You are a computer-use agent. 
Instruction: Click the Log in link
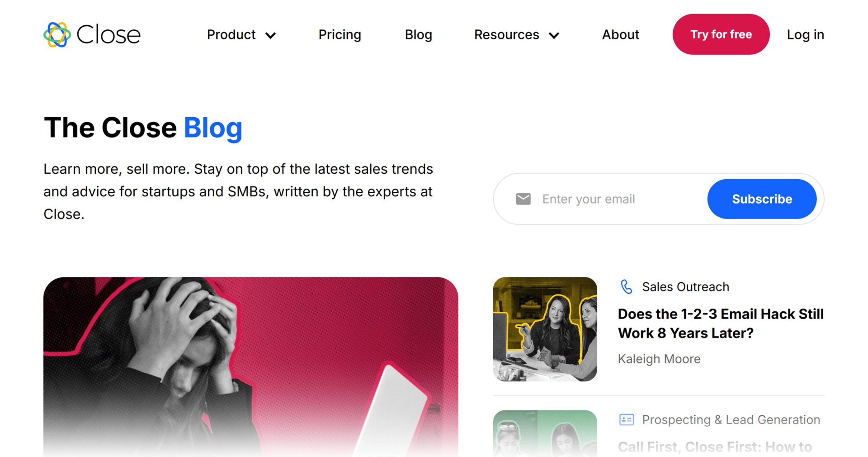(805, 35)
